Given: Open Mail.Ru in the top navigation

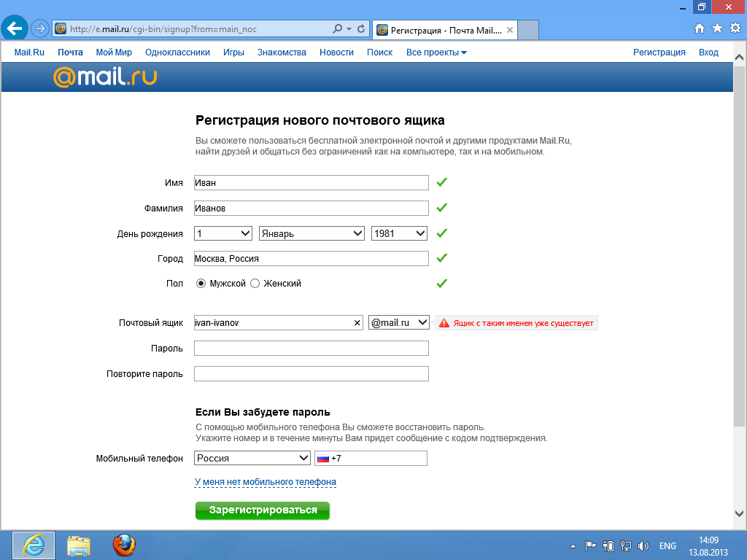Looking at the screenshot, I should pos(29,52).
